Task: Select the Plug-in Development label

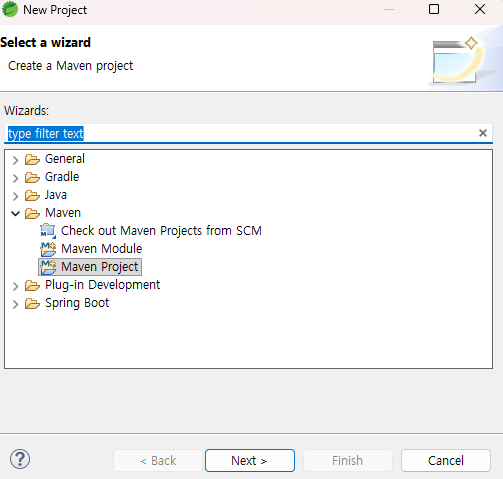Action: click(103, 285)
